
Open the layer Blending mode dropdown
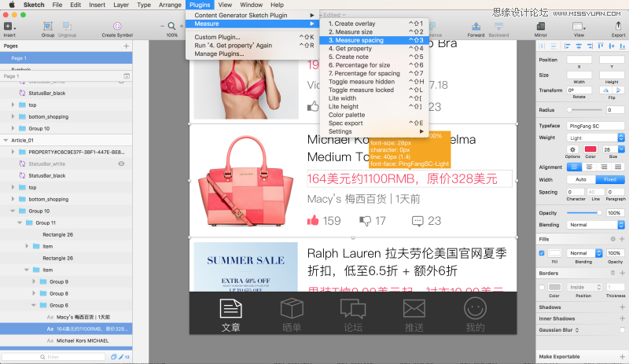(x=596, y=225)
